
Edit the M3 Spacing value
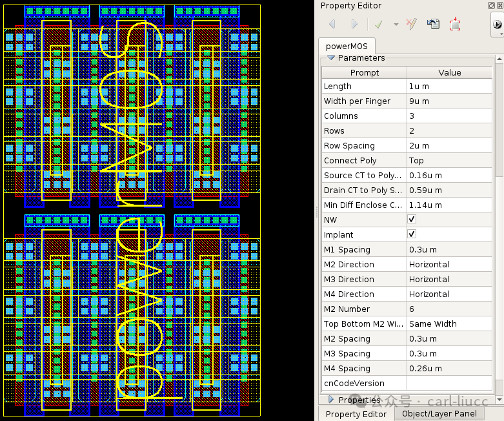(x=449, y=353)
